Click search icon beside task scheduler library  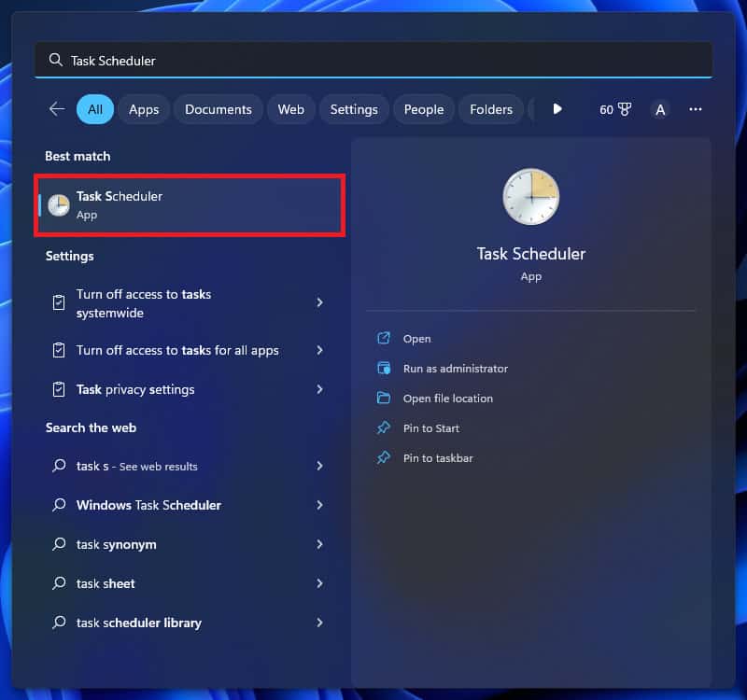click(59, 623)
